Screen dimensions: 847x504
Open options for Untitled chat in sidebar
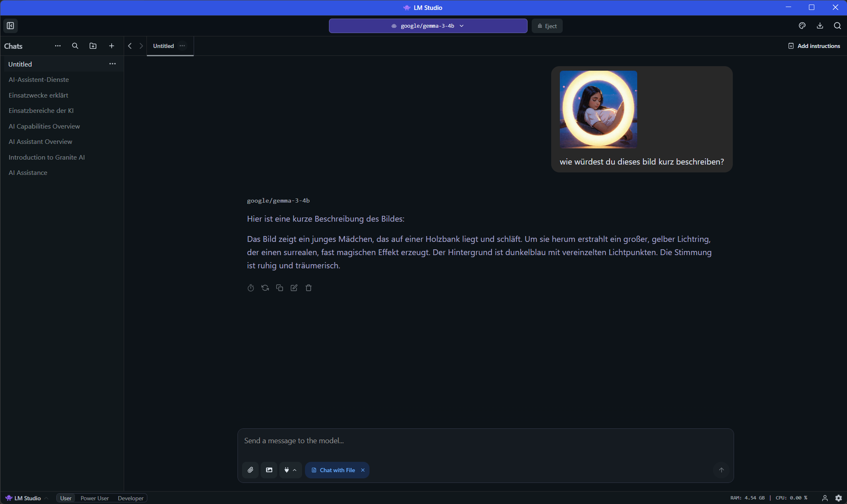point(113,64)
